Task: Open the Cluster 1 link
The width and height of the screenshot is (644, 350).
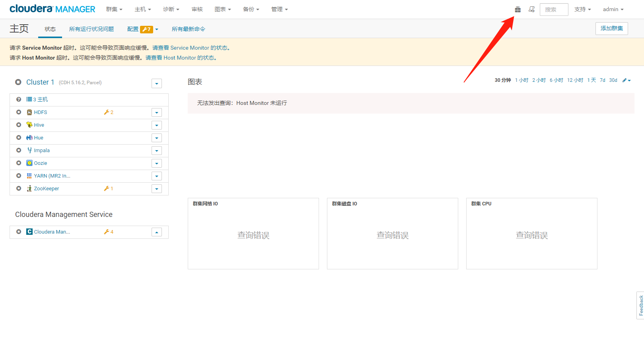Action: coord(40,82)
